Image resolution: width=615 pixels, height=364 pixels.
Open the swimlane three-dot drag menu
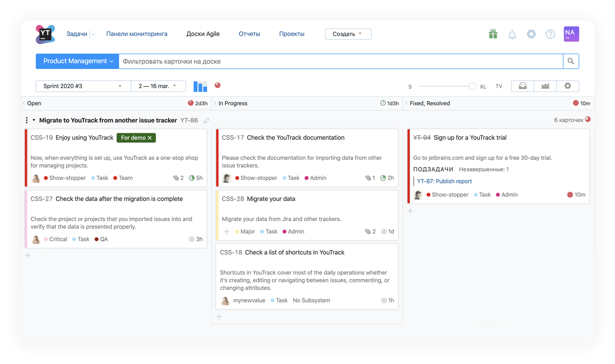tap(27, 120)
